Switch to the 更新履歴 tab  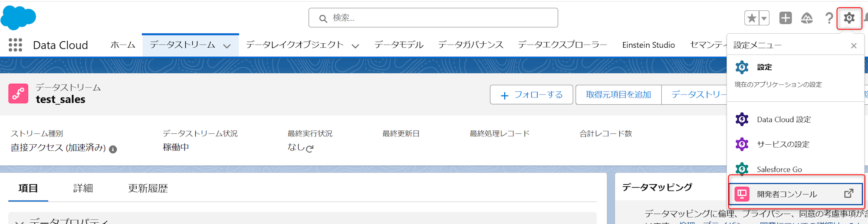coord(148,188)
